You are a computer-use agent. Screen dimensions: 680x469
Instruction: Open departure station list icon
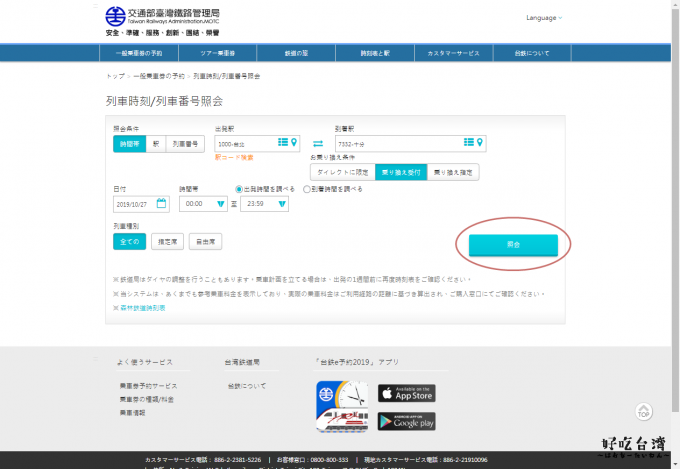(x=283, y=143)
